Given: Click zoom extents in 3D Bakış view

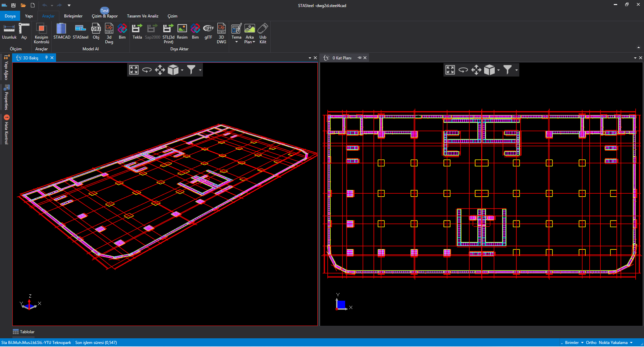Looking at the screenshot, I should [x=134, y=70].
